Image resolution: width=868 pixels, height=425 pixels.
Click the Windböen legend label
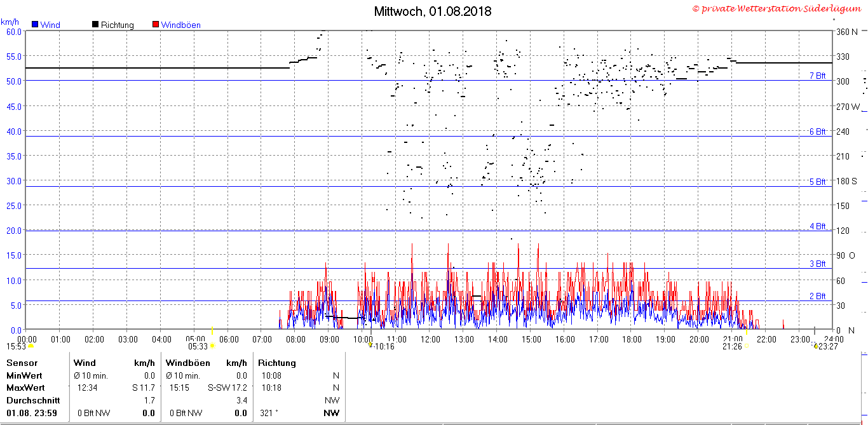pos(180,25)
